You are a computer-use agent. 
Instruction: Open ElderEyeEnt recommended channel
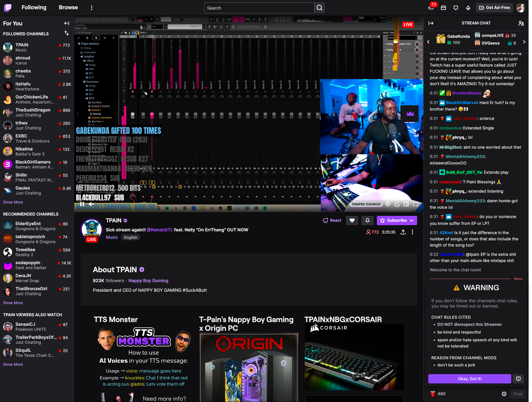point(37,226)
